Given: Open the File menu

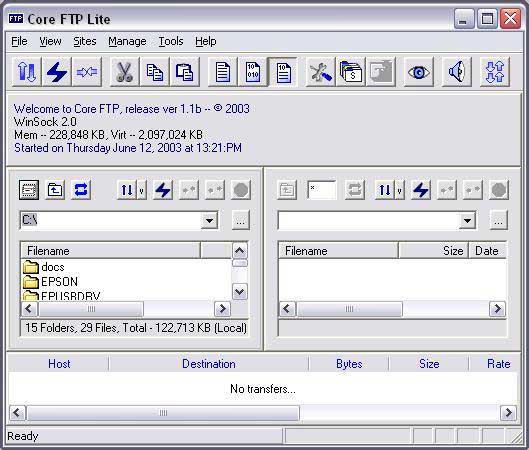Looking at the screenshot, I should (19, 41).
